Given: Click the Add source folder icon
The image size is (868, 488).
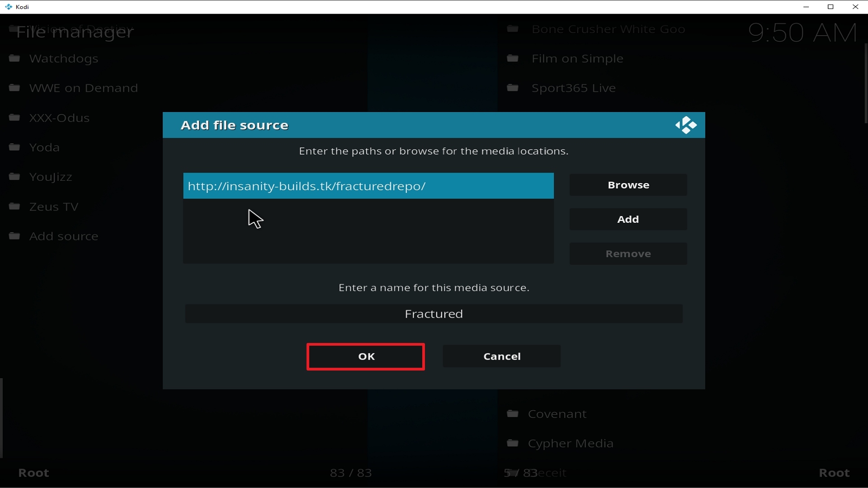Looking at the screenshot, I should pyautogui.click(x=14, y=236).
